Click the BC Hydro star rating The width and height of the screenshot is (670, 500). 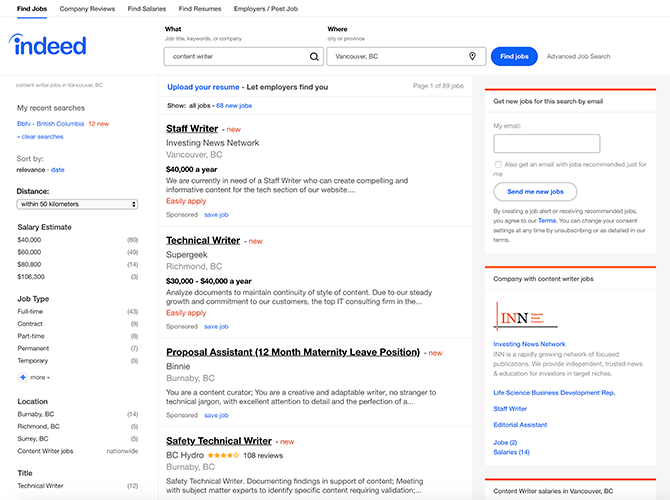coord(223,456)
